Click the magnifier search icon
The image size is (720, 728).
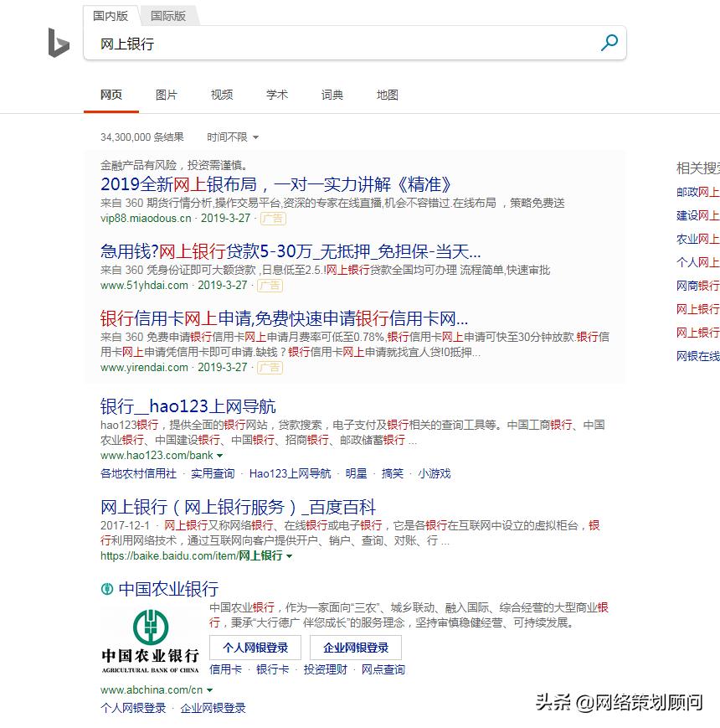point(609,43)
